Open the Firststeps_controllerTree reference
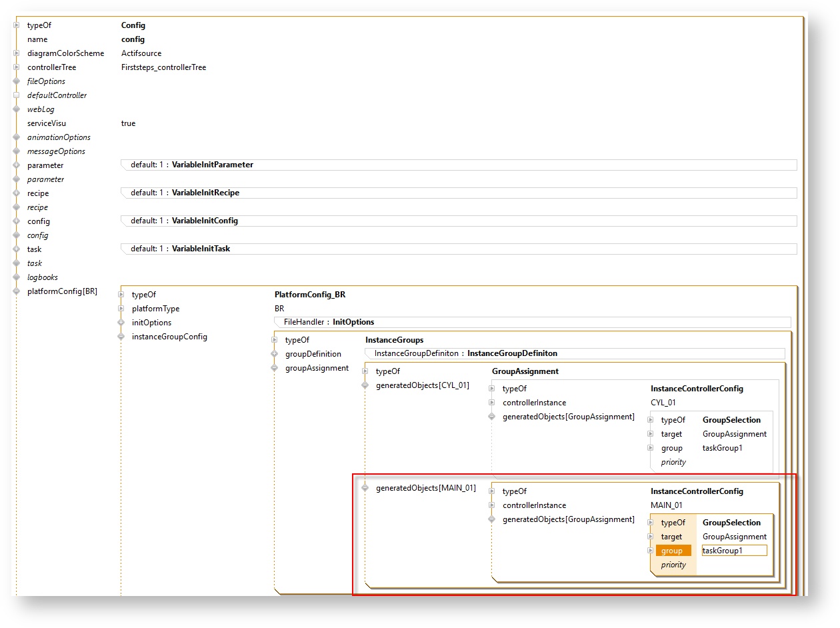The image size is (840, 628). (x=163, y=67)
